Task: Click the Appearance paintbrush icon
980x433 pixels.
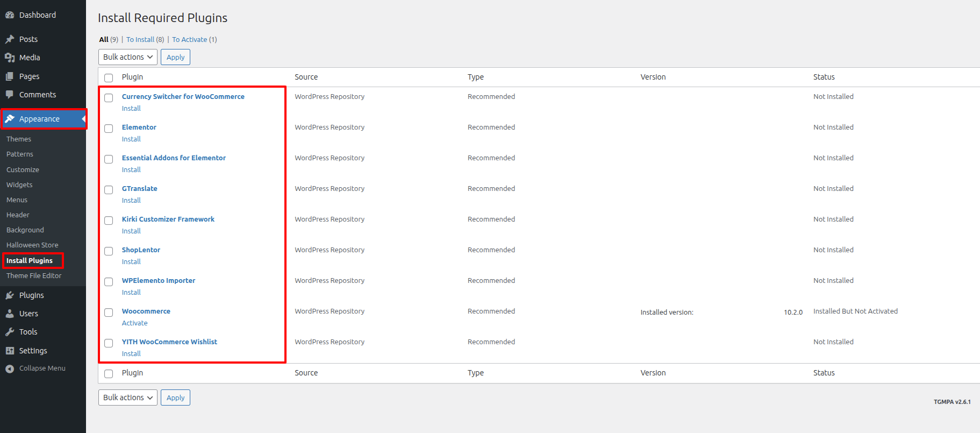Action: [10, 119]
